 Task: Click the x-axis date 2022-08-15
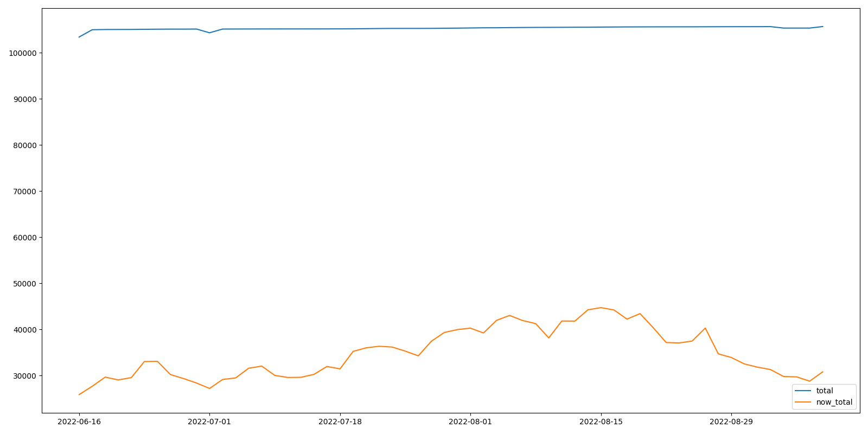[601, 422]
